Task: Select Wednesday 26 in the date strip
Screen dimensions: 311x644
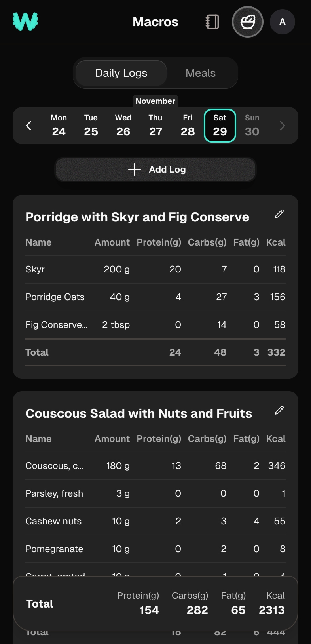Action: (x=123, y=126)
